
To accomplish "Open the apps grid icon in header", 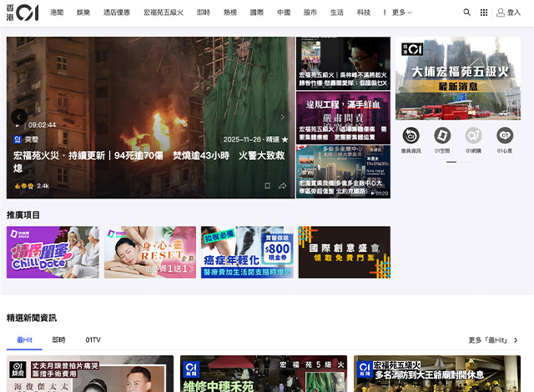I will (484, 13).
